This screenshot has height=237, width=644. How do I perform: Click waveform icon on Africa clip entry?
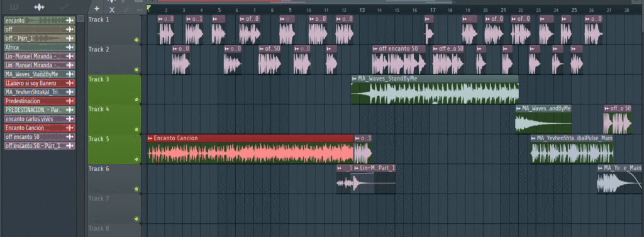[70, 47]
